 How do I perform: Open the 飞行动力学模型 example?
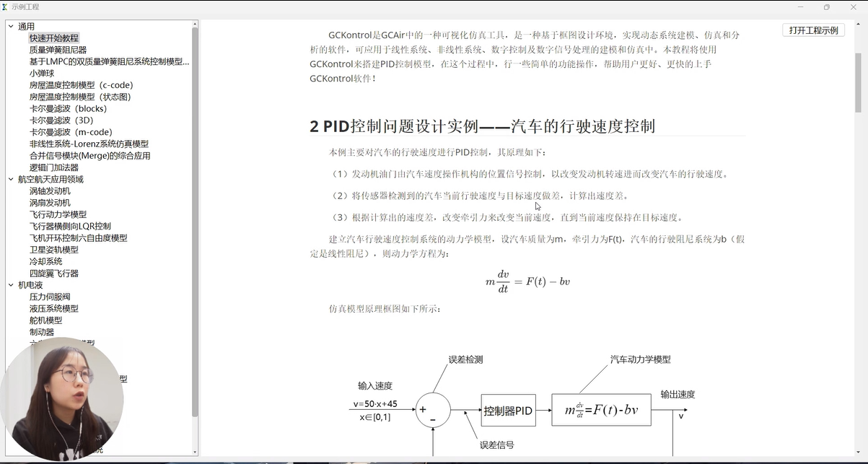[58, 214]
